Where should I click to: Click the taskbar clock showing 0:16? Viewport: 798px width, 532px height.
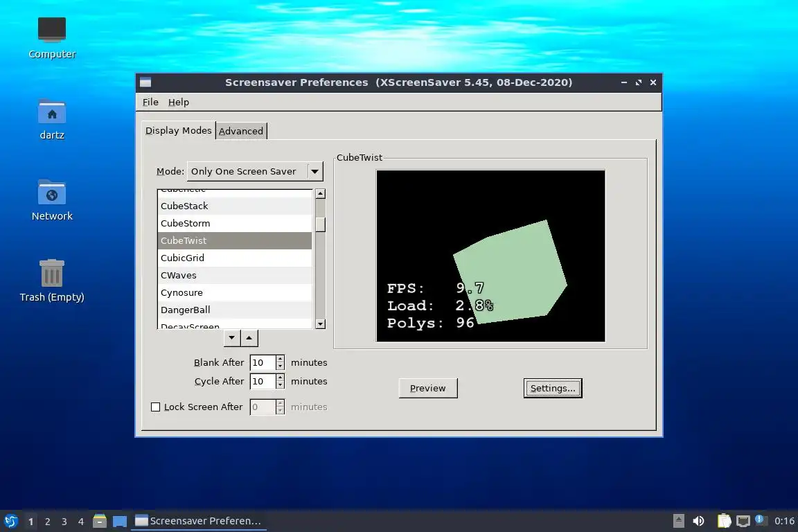click(784, 521)
